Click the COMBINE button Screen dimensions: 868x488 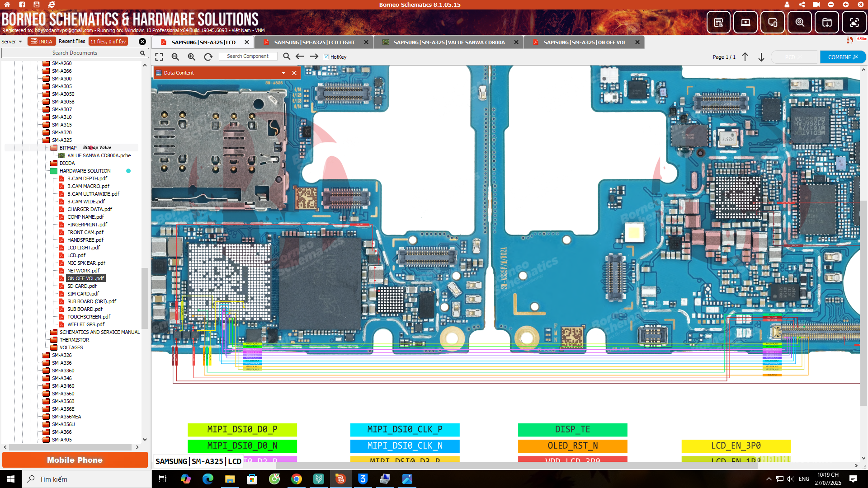click(x=843, y=57)
